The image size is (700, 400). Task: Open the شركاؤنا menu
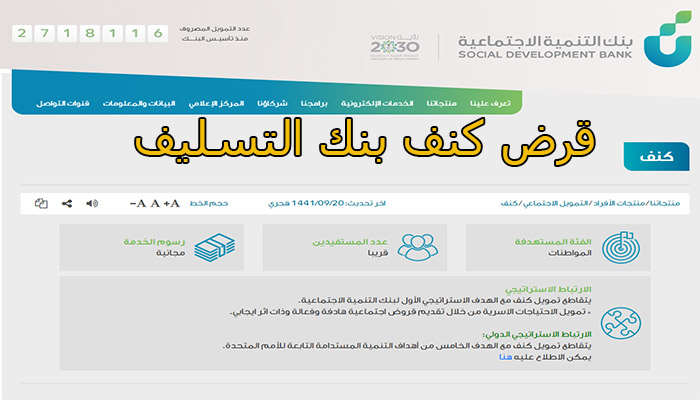pos(272,103)
